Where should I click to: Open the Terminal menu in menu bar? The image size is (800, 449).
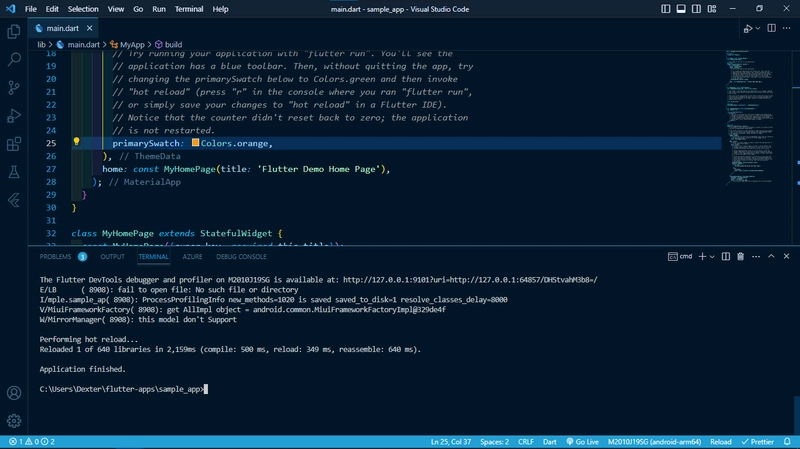pos(190,9)
